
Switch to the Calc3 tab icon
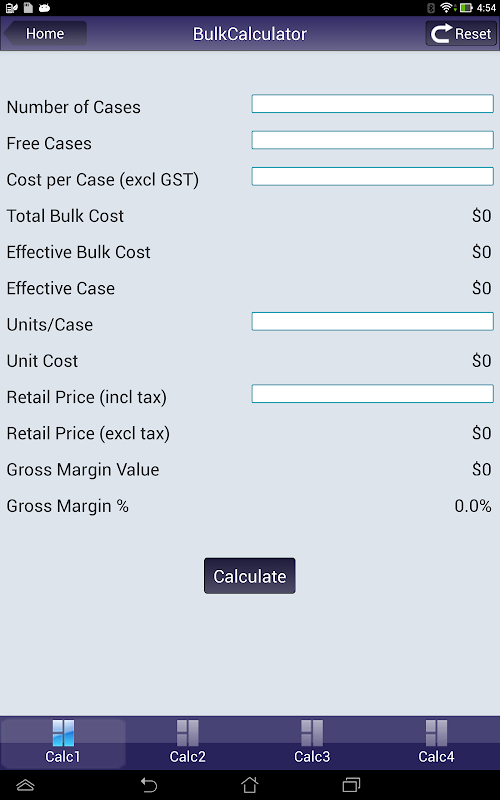(x=312, y=733)
